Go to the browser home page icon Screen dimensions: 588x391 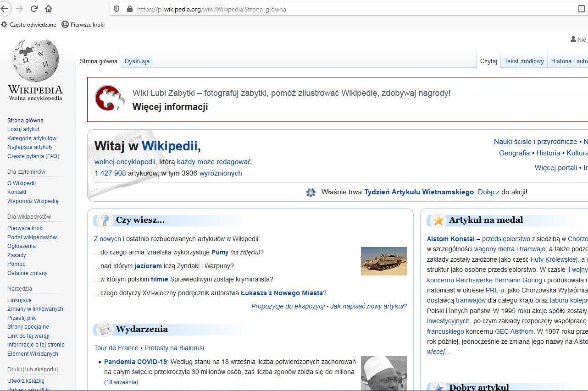click(x=49, y=9)
